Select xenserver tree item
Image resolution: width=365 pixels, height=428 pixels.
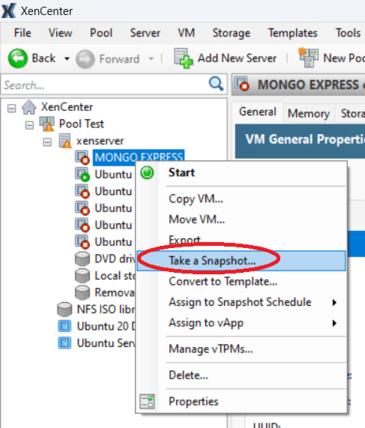(x=100, y=141)
